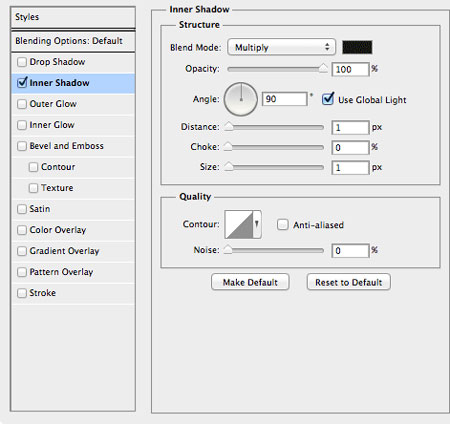Image resolution: width=450 pixels, height=424 pixels.
Task: Enable the Gradient Overlay checkbox
Action: click(x=22, y=251)
